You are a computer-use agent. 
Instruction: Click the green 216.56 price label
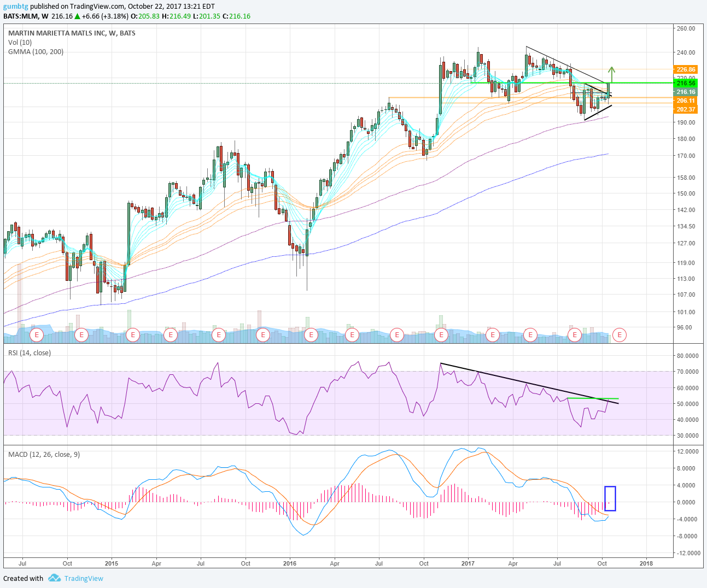click(x=686, y=83)
